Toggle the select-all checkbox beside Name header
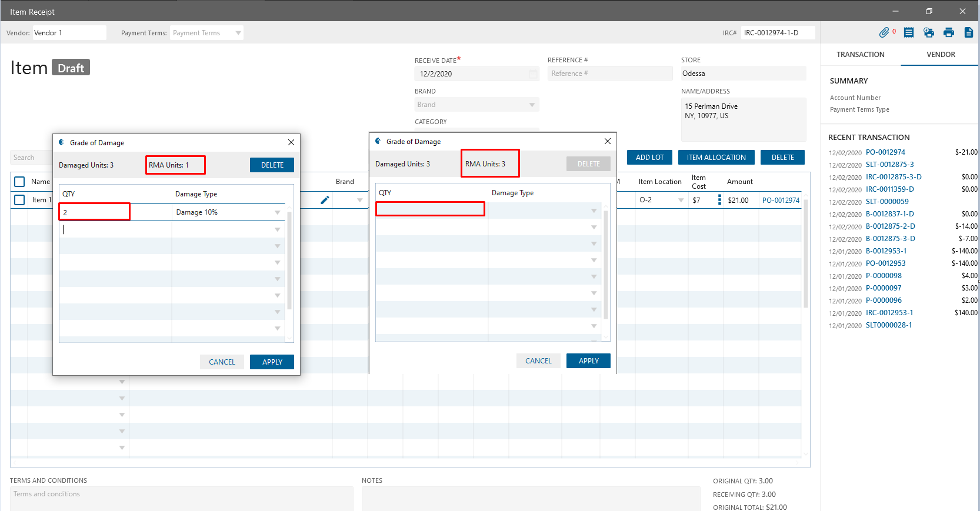The width and height of the screenshot is (980, 511). pyautogui.click(x=19, y=182)
